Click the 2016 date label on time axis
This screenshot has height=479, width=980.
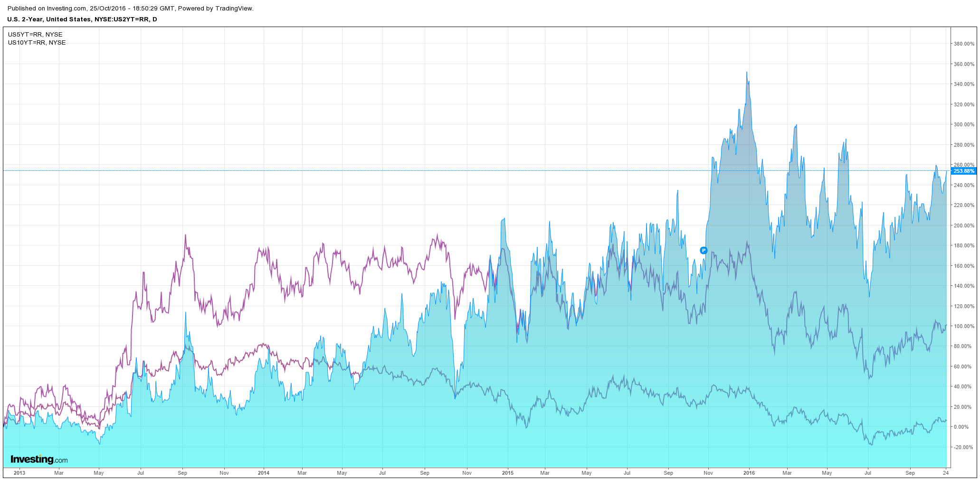749,473
